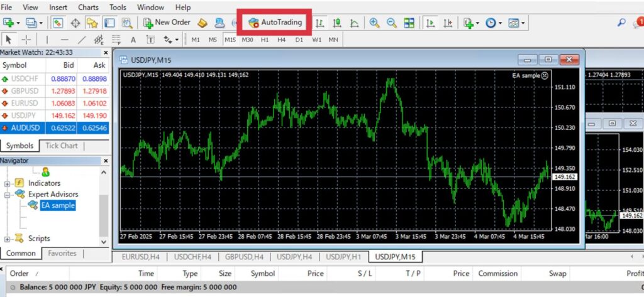The height and width of the screenshot is (297, 644).
Task: Toggle the Auto Scroll chart icon
Action: coord(430,23)
